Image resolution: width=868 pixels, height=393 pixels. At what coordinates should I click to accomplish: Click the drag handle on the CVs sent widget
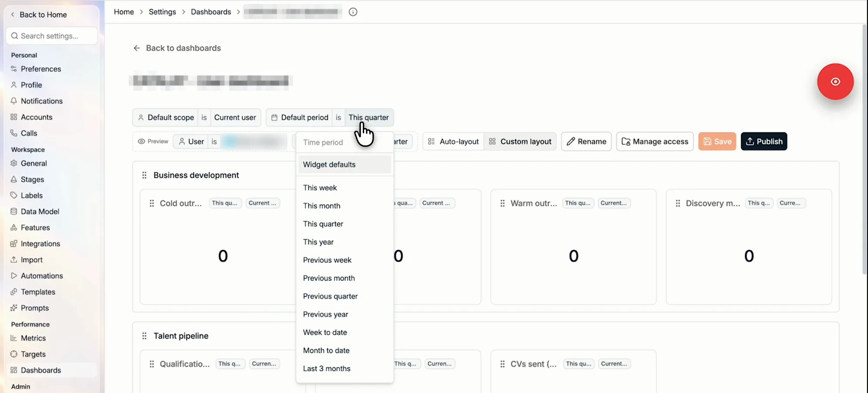(x=502, y=364)
